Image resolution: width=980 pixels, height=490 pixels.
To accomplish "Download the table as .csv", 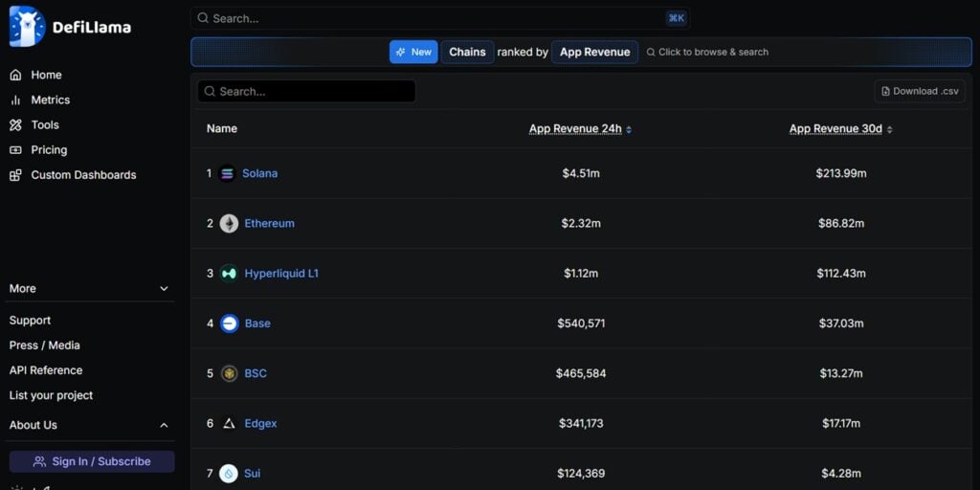I will (920, 91).
